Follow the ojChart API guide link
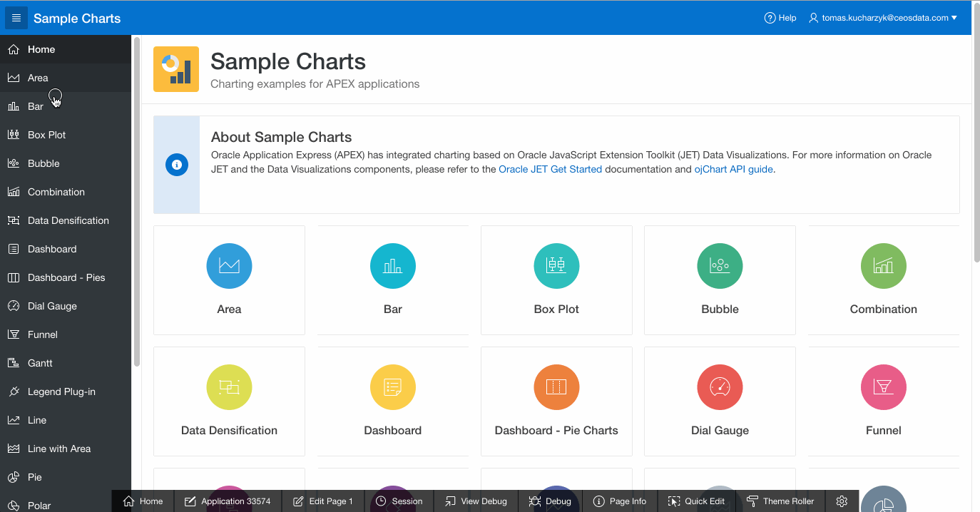Viewport: 980px width, 512px height. (x=733, y=170)
